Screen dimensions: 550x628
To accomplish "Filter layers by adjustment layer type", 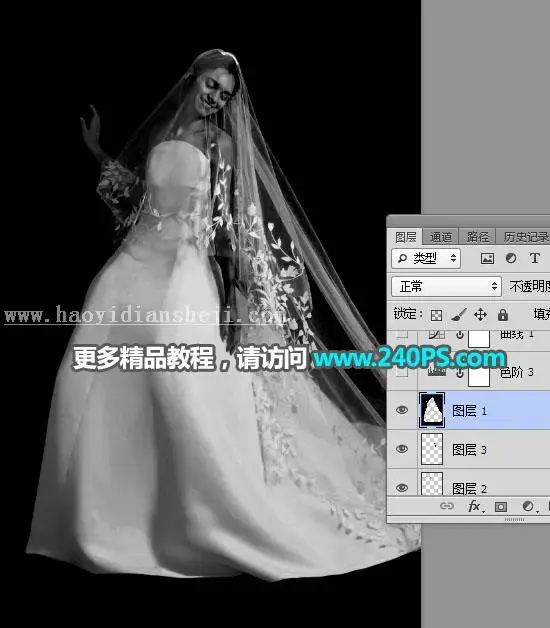I will 511,258.
